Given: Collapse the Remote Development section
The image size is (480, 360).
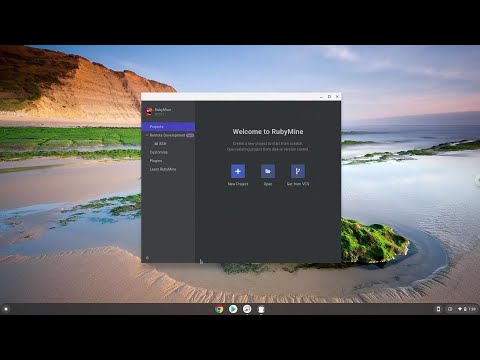Looking at the screenshot, I should (147, 135).
